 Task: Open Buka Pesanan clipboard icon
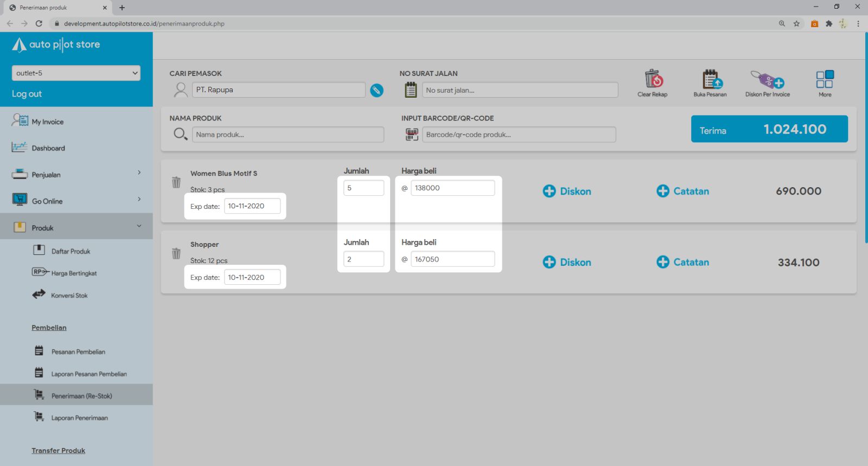coord(711,80)
